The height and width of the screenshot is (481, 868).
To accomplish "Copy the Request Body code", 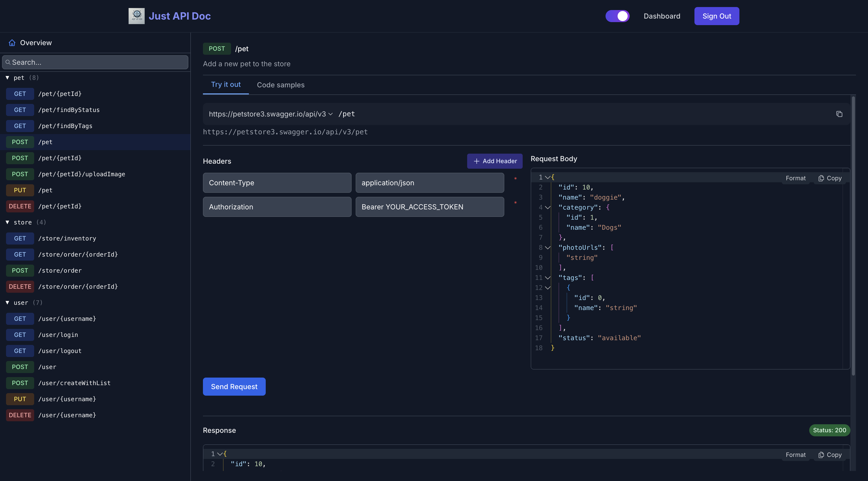I will coord(830,178).
